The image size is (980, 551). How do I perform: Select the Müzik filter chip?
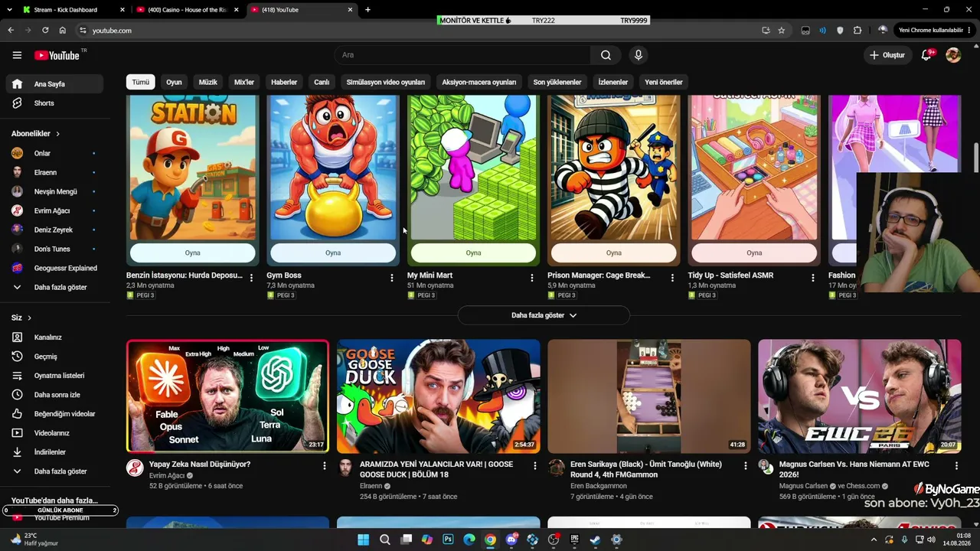point(208,82)
